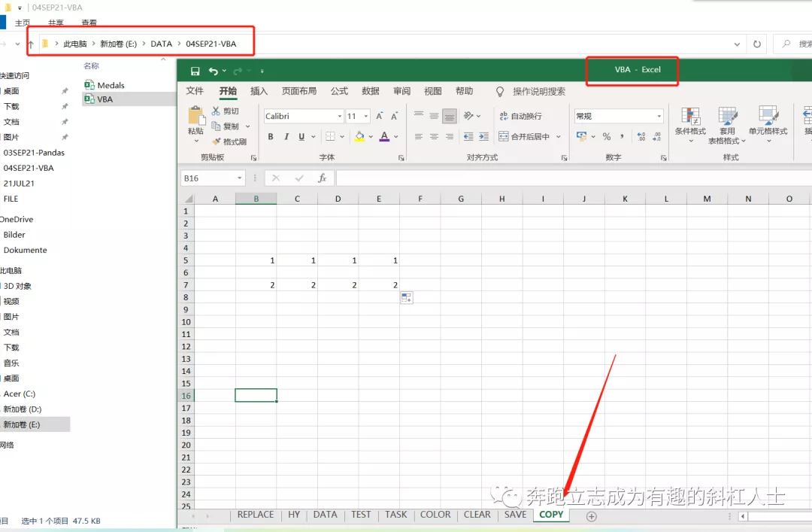Decrease indent icon
The image size is (812, 532).
(x=468, y=136)
